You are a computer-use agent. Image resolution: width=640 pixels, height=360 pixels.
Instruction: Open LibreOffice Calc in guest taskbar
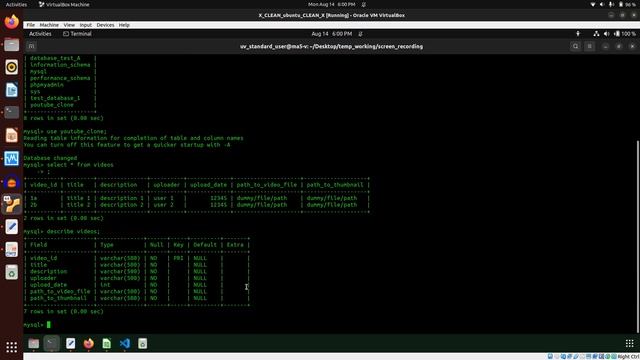tap(107, 344)
